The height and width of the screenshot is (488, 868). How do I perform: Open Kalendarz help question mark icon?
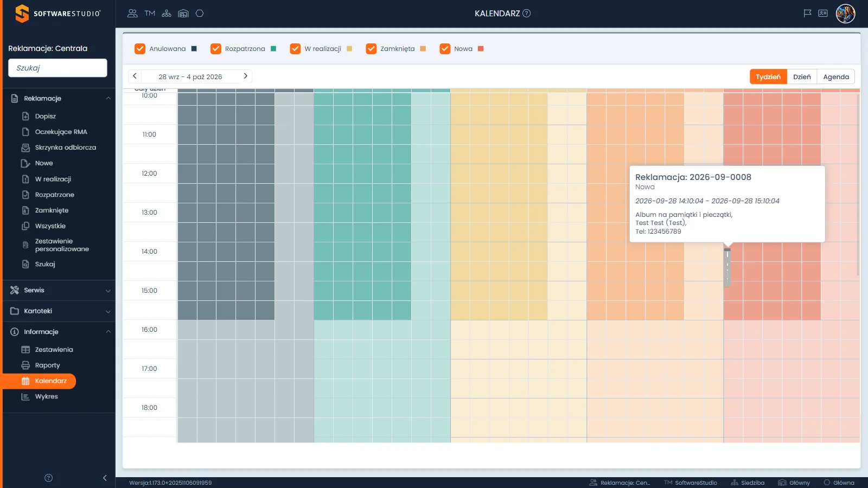click(x=526, y=14)
